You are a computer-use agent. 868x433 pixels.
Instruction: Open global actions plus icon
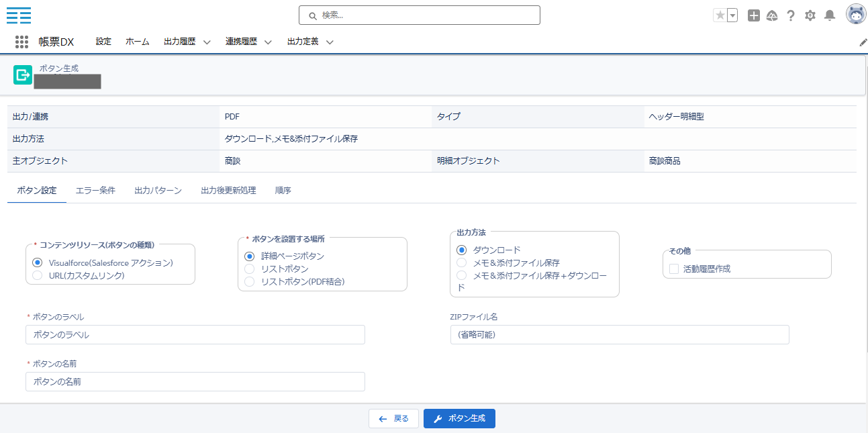pos(754,15)
